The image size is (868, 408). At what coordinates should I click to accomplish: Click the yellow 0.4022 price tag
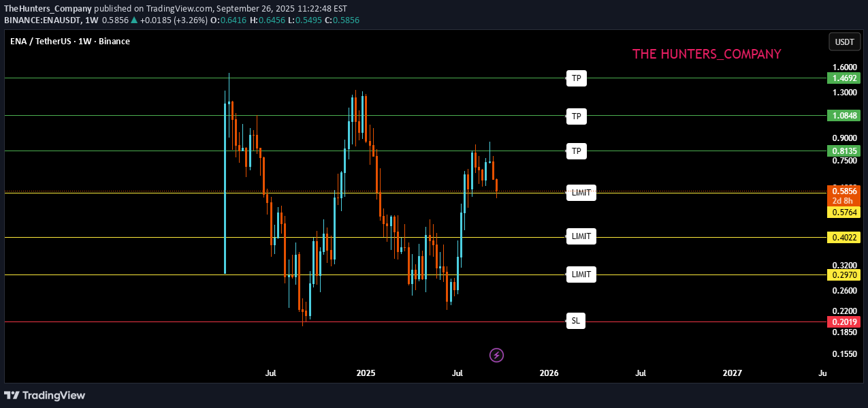[x=844, y=238]
